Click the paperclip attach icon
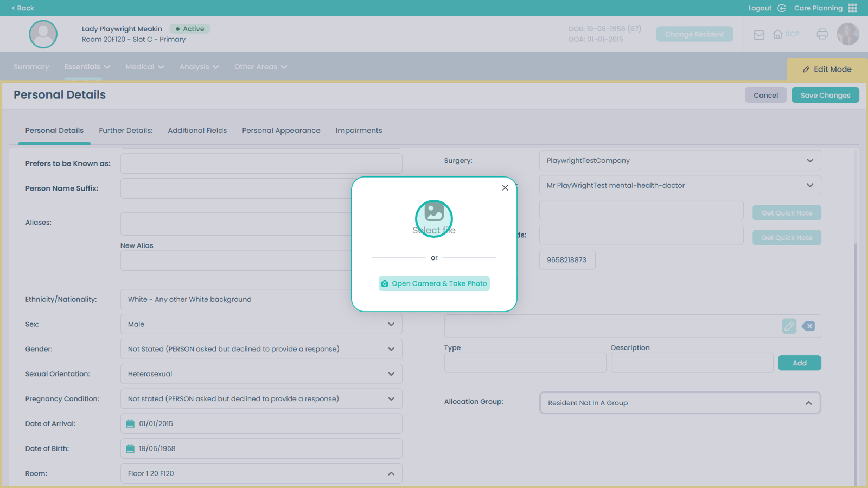 tap(789, 326)
